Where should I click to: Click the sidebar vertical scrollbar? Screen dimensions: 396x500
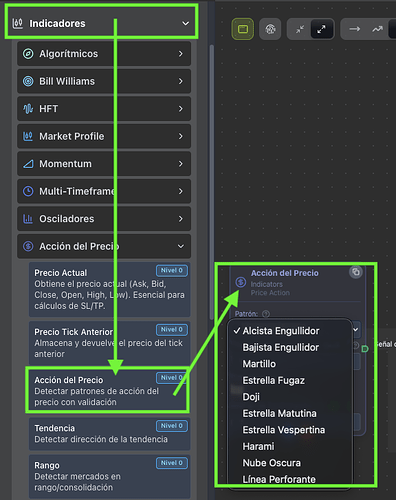click(211, 182)
